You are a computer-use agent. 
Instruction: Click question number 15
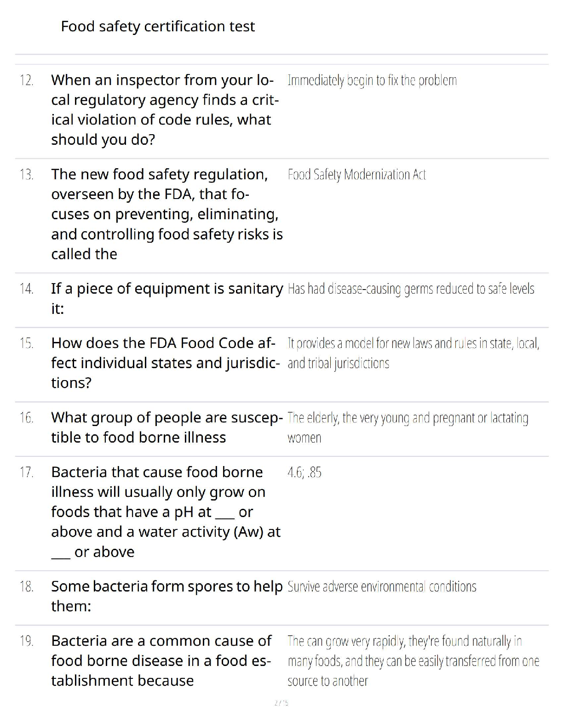[x=26, y=343]
